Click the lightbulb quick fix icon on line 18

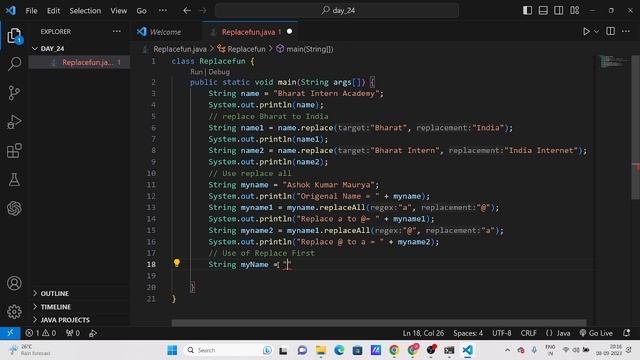point(177,263)
